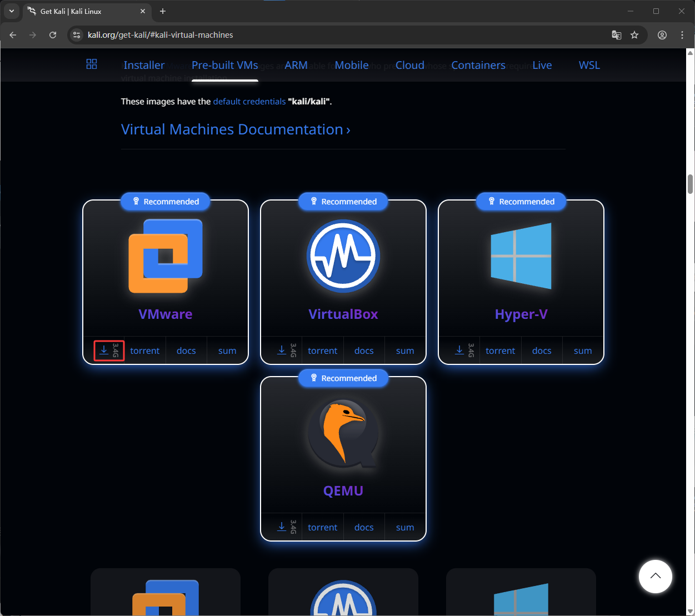
Task: Click the Hyper-V card title text
Action: point(521,314)
